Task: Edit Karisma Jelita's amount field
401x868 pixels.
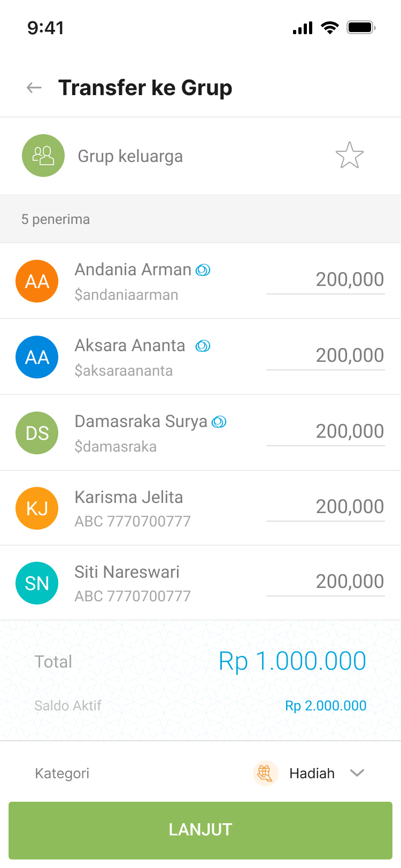Action: pyautogui.click(x=326, y=507)
